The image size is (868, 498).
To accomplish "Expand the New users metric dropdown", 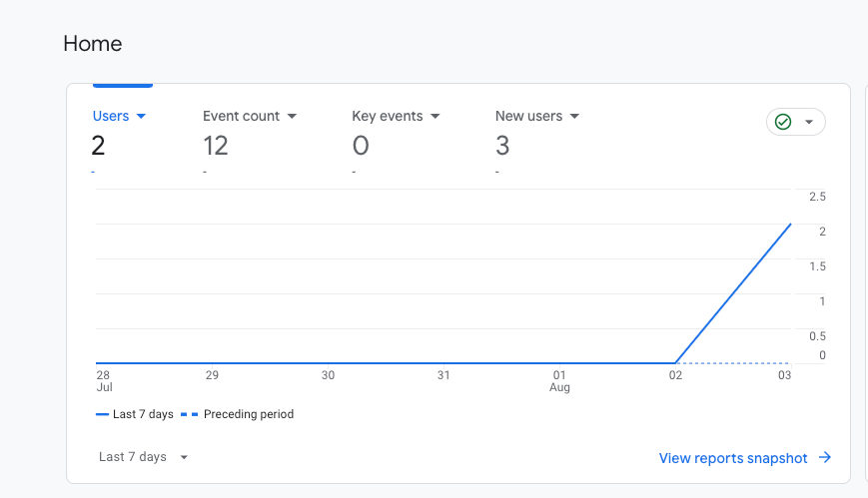I will click(574, 117).
